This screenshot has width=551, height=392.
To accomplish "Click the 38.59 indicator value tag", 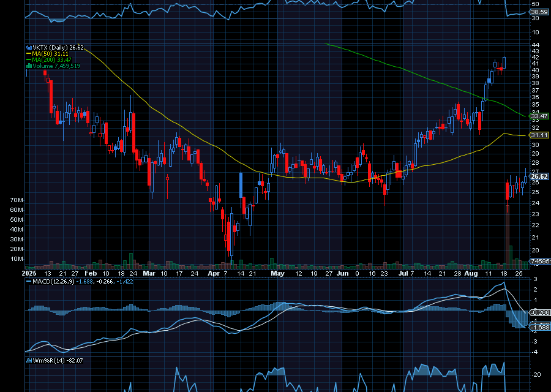I will [539, 12].
